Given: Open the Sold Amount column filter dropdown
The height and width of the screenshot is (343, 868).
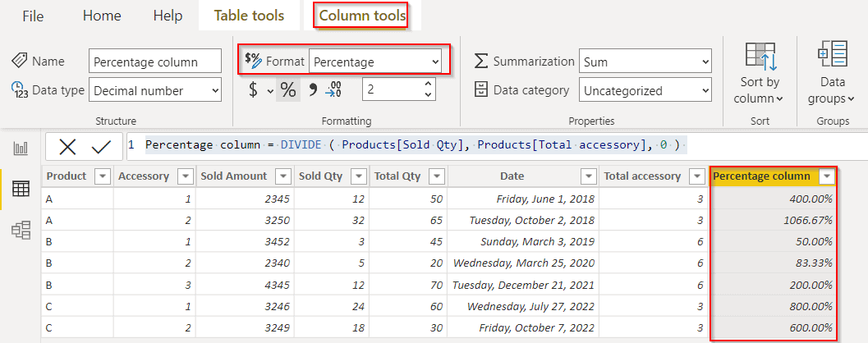Looking at the screenshot, I should 283,176.
